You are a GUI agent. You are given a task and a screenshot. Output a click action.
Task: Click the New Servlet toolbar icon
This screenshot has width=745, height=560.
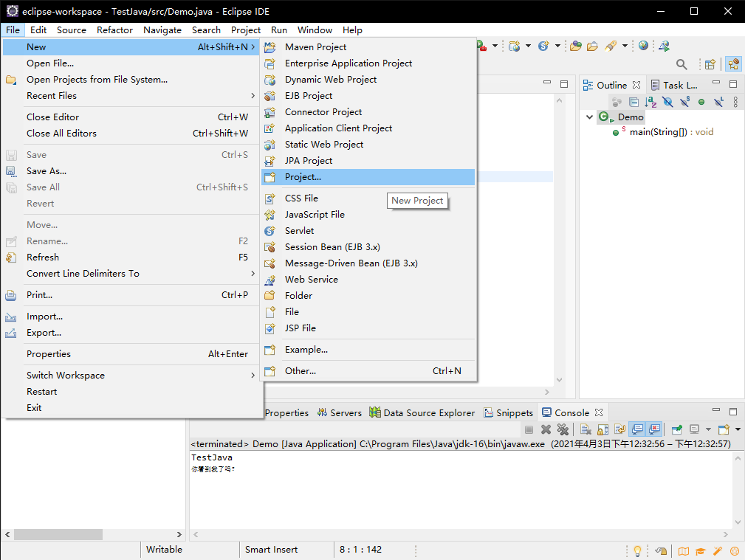[x=543, y=46]
